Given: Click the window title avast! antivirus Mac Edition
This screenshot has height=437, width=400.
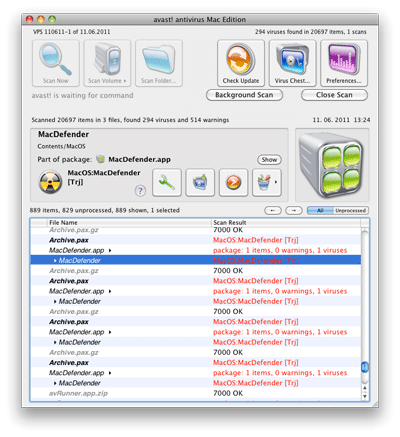Looking at the screenshot, I should pos(200,20).
